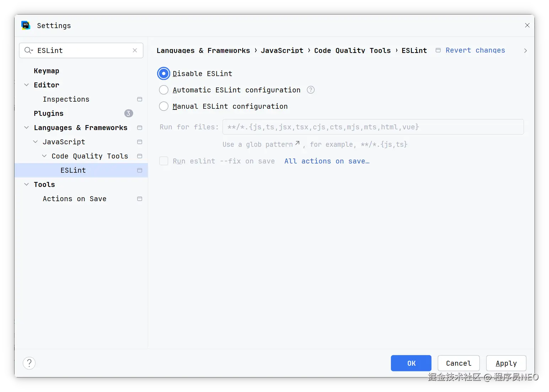Click the Revert changes link

(x=475, y=50)
